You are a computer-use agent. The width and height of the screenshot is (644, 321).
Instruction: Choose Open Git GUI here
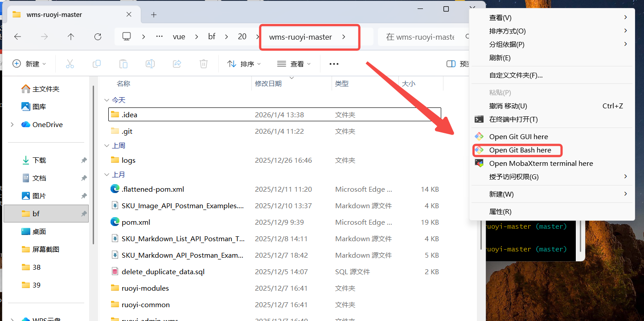coord(552,136)
